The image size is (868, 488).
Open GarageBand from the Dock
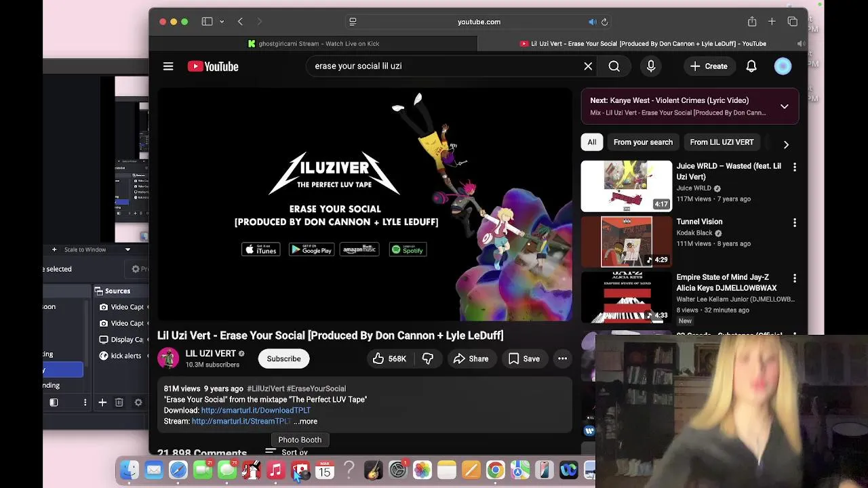point(374,470)
